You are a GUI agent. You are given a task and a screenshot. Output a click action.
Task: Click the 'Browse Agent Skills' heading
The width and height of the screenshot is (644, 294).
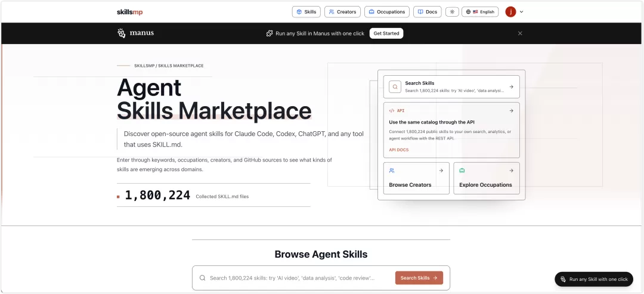tap(321, 254)
